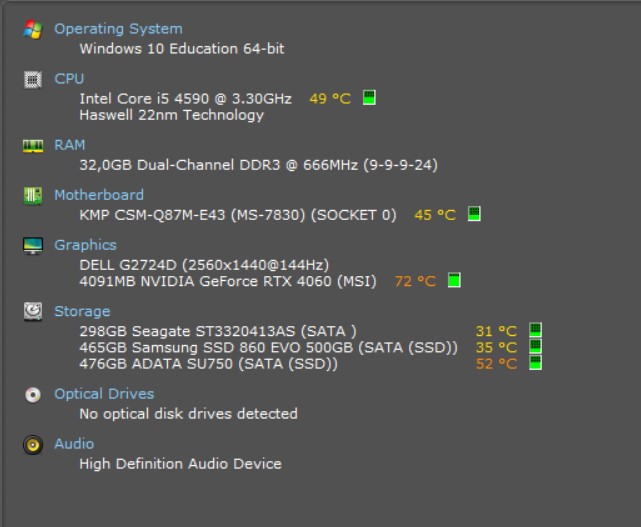The width and height of the screenshot is (641, 527).
Task: Click the Optical Drives disc icon
Action: pyautogui.click(x=33, y=394)
